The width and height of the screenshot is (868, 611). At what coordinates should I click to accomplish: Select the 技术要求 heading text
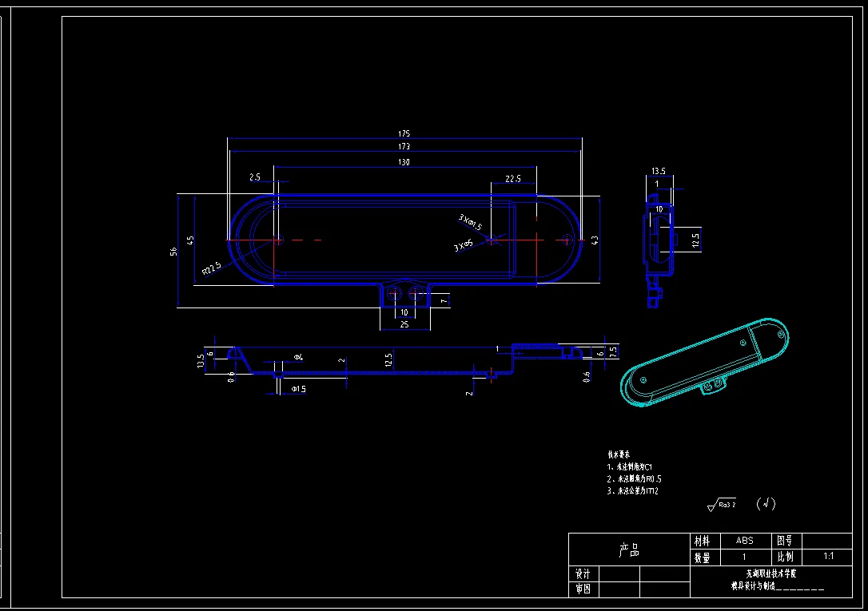(x=619, y=454)
